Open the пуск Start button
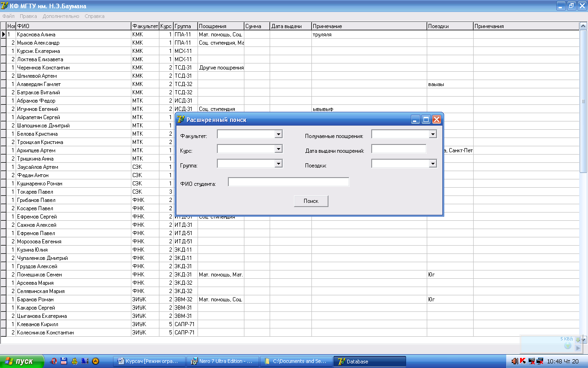Screen dimensions: 588x368 [x=22, y=361]
